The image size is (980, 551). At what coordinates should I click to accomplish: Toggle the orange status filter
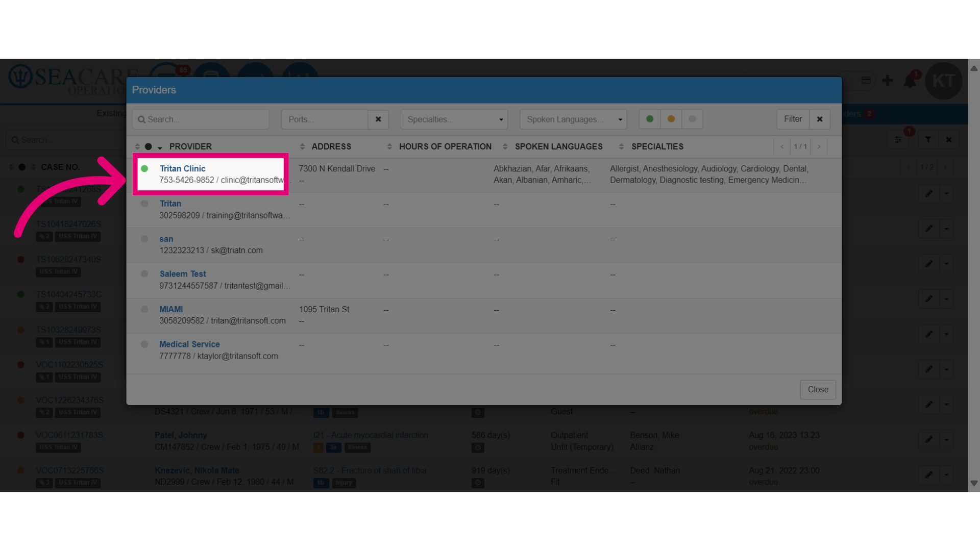click(671, 119)
